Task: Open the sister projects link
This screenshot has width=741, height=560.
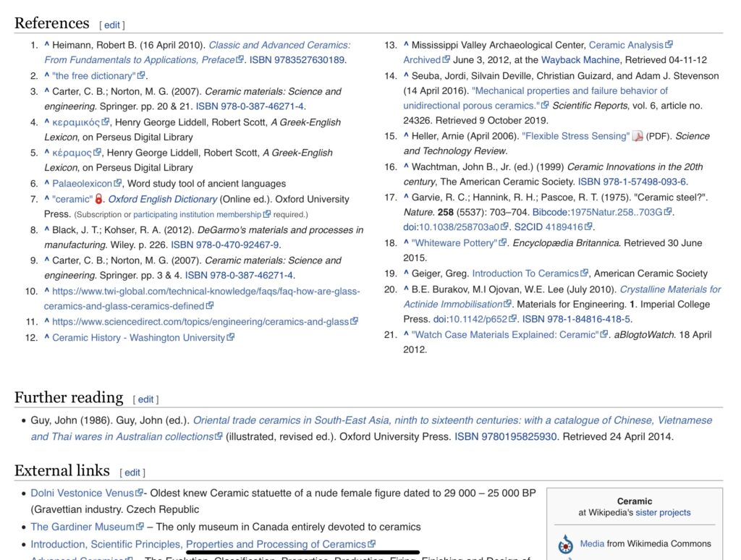Action: coord(663,512)
